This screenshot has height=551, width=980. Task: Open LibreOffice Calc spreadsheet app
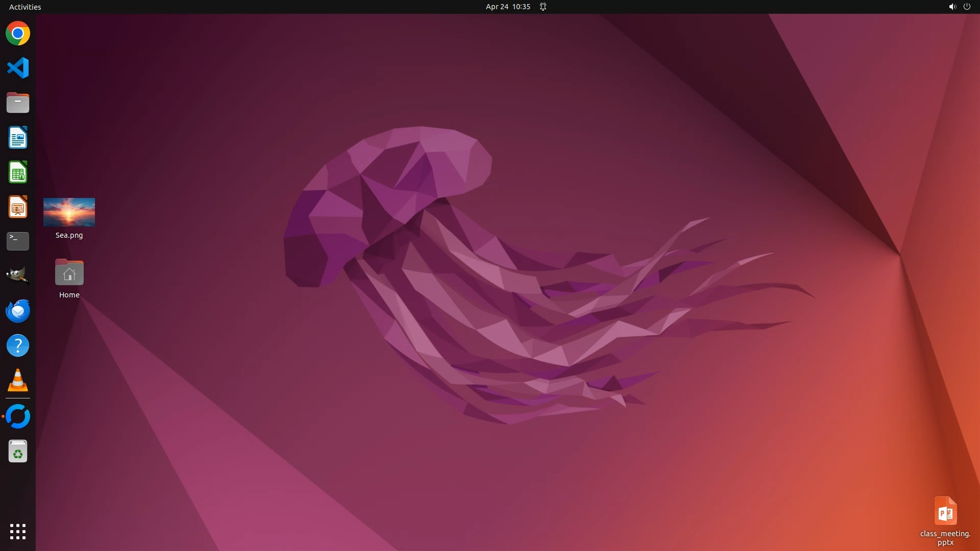coord(18,172)
